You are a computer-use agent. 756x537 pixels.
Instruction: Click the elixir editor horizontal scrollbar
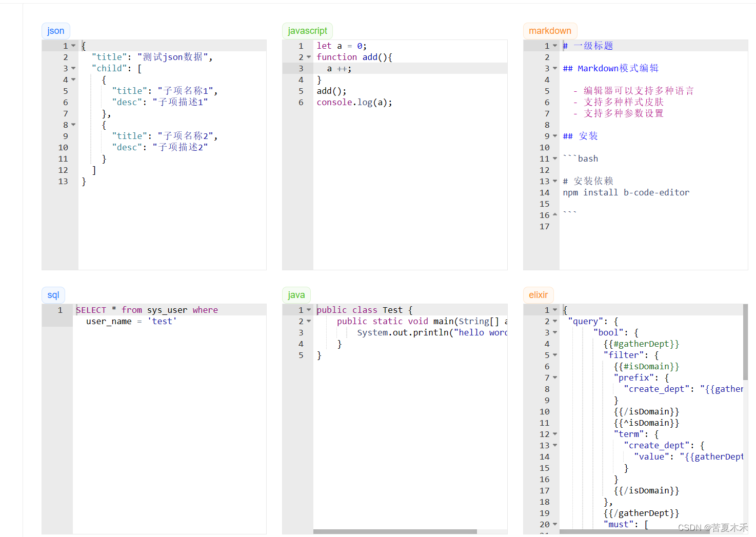(x=634, y=531)
